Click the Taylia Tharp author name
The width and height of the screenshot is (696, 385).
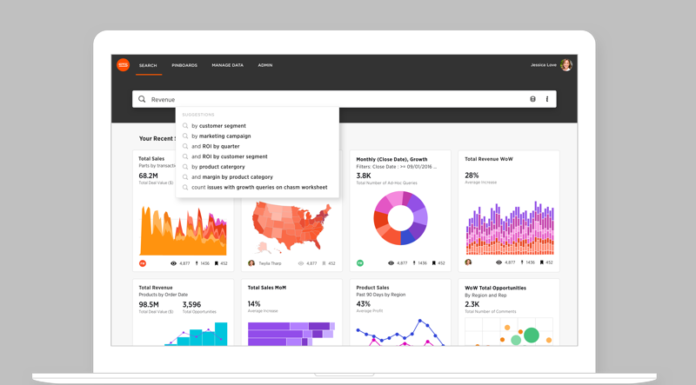click(270, 263)
